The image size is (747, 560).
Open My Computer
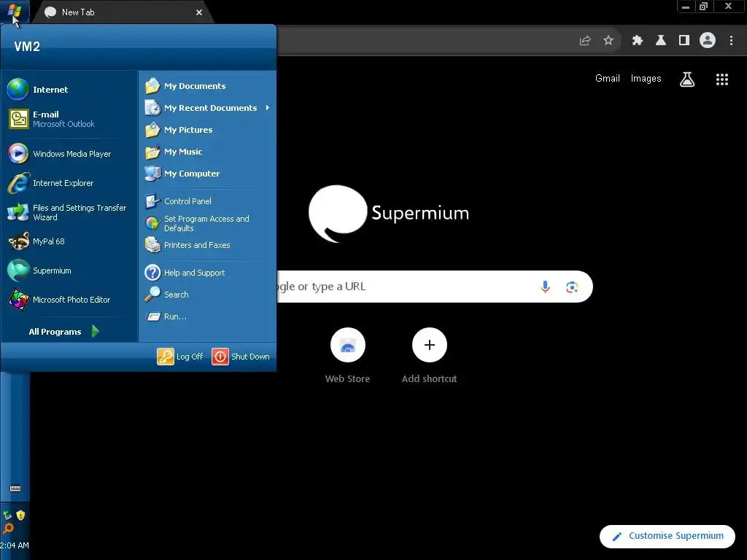[207, 174]
